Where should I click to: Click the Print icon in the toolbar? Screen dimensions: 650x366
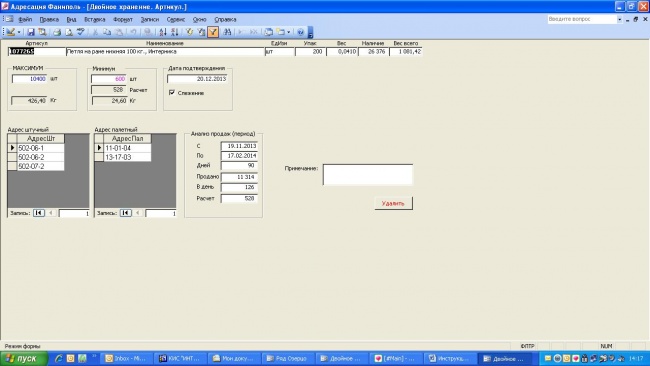(x=57, y=32)
